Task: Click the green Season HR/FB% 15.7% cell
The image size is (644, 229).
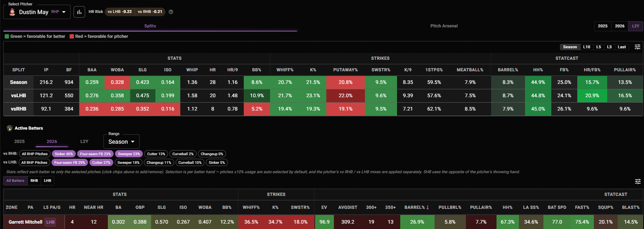Action: pyautogui.click(x=592, y=82)
